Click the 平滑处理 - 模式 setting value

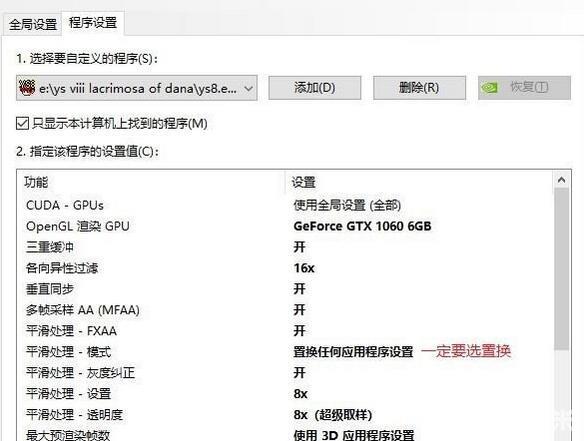(x=353, y=352)
